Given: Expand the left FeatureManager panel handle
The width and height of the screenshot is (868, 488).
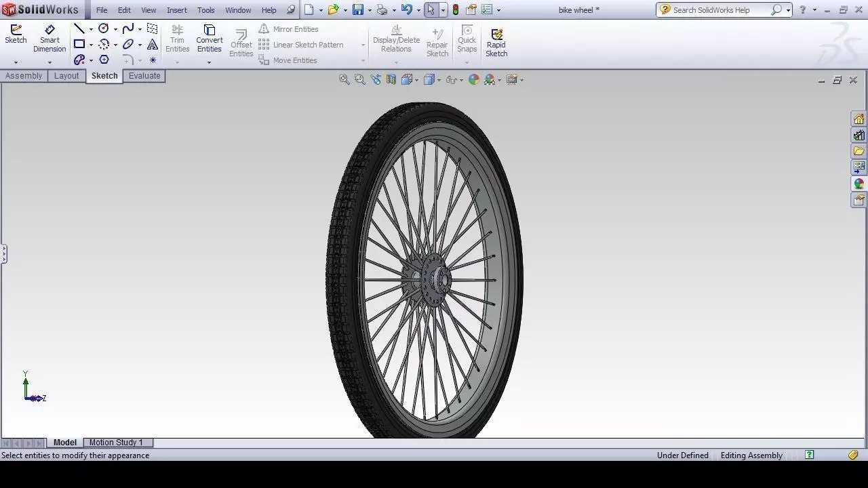Looking at the screenshot, I should 3,254.
